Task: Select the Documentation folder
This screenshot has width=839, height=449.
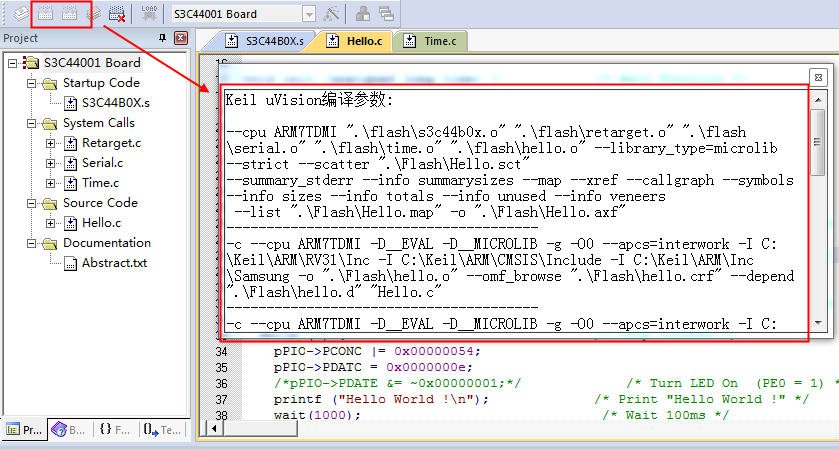Action: point(106,243)
